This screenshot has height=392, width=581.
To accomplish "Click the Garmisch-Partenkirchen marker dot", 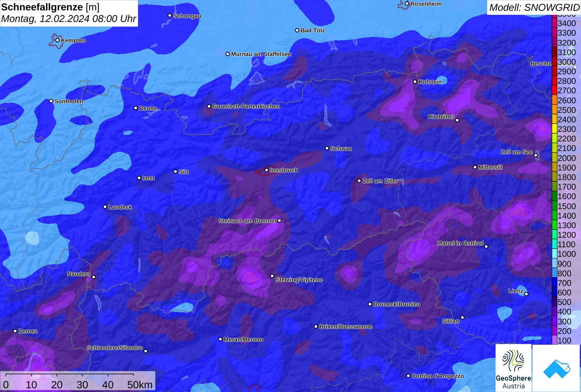I will 209,107.
